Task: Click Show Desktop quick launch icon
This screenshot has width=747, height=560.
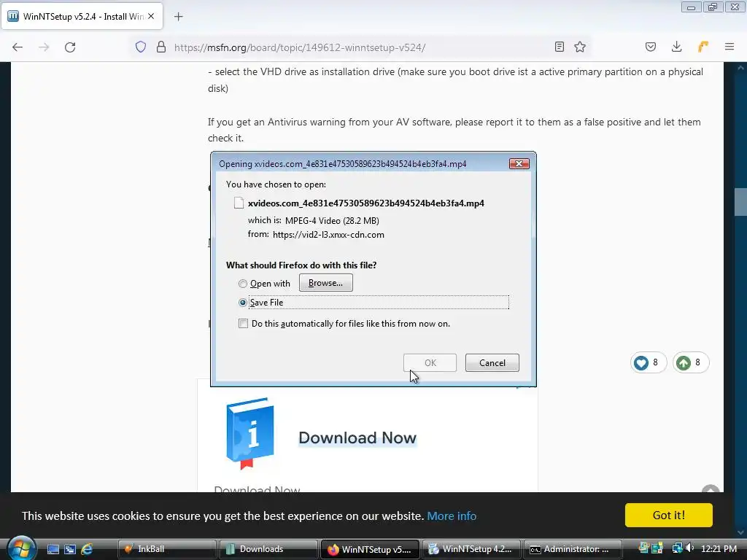Action: [53, 550]
